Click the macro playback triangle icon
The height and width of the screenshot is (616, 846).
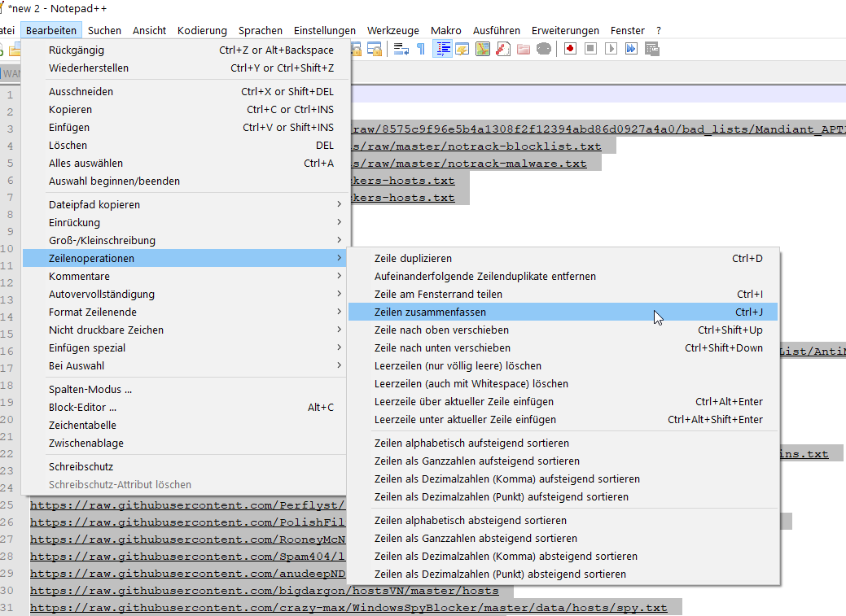611,49
